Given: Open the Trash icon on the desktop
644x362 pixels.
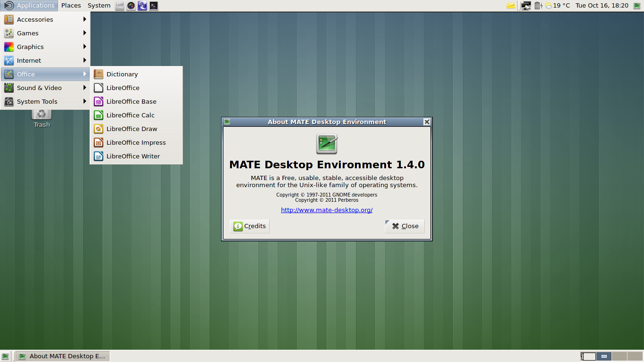Looking at the screenshot, I should (x=41, y=115).
